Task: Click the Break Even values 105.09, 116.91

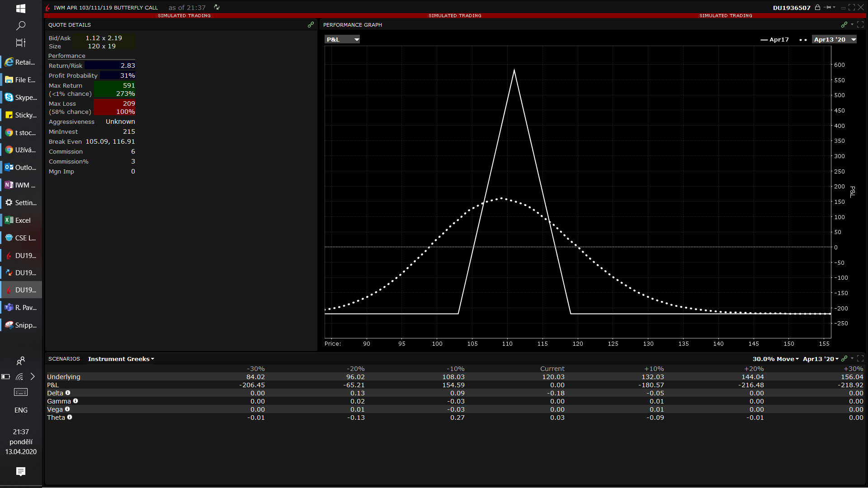Action: pyautogui.click(x=110, y=141)
